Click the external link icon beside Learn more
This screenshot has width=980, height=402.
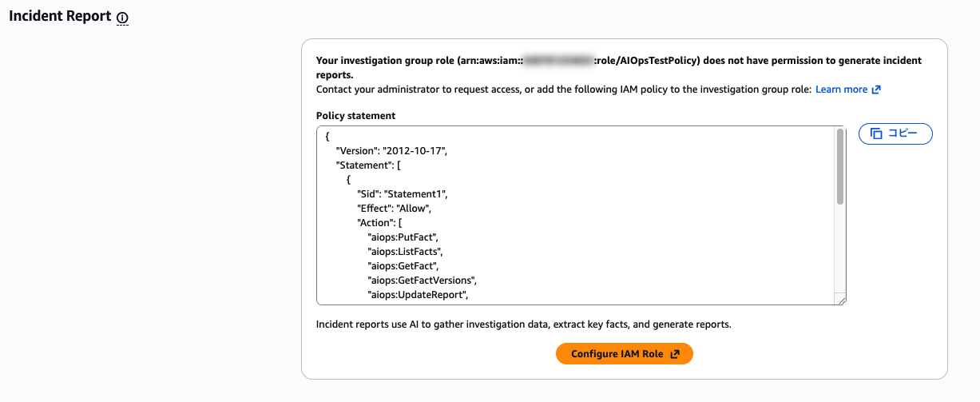876,90
